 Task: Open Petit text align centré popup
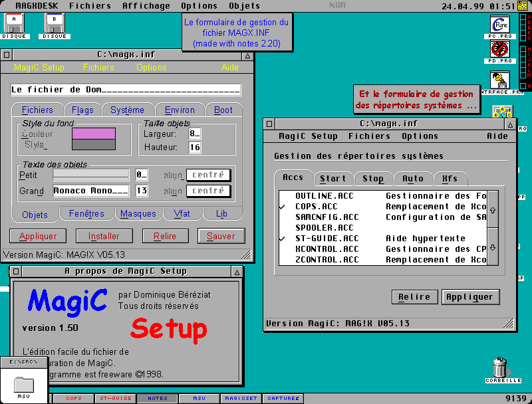[x=208, y=175]
